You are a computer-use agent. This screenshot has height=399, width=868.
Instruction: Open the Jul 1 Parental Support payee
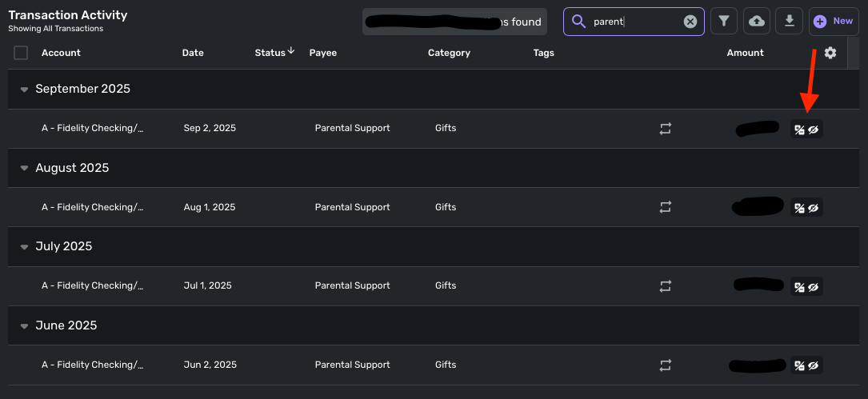tap(352, 285)
